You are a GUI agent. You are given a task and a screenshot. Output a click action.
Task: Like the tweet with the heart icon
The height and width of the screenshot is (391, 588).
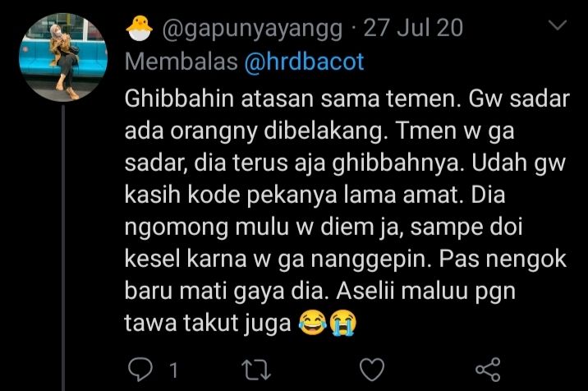(x=372, y=370)
